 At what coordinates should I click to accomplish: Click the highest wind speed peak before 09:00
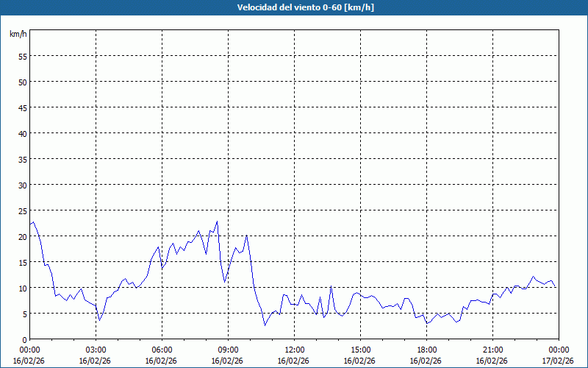(217, 222)
